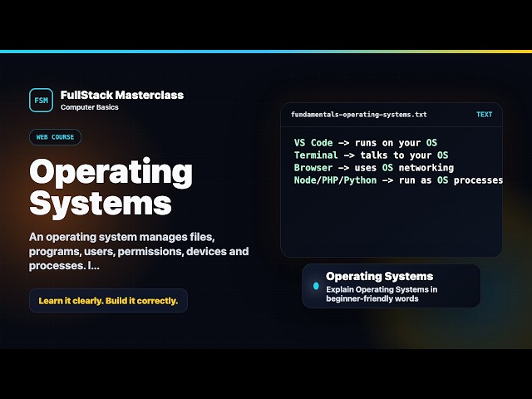
Task: Click the TEXT label in code panel
Action: point(484,115)
